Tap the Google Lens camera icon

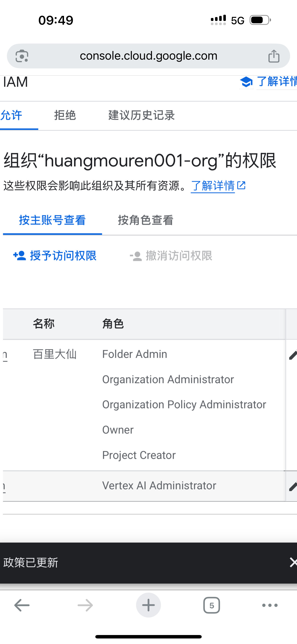click(22, 56)
